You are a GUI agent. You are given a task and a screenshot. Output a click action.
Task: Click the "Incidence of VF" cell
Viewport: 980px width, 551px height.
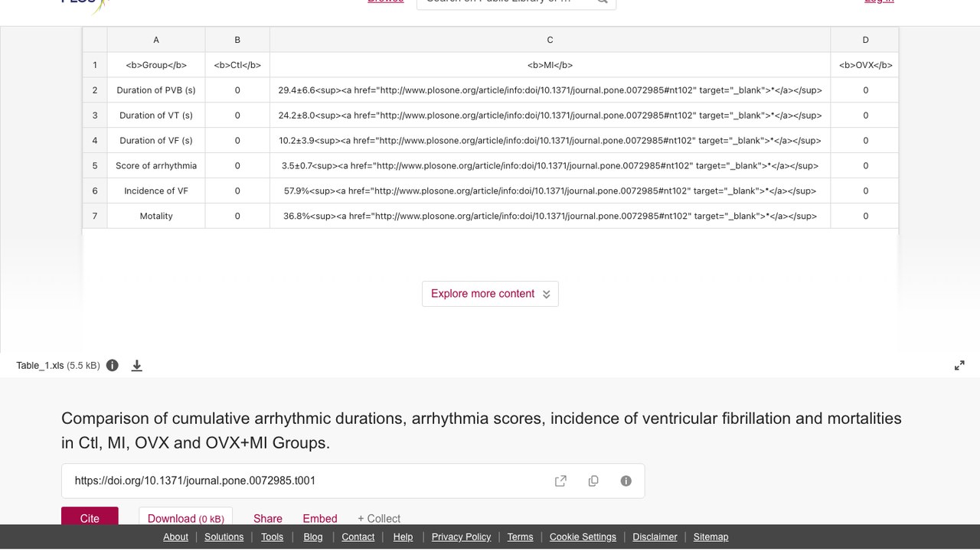coord(156,191)
